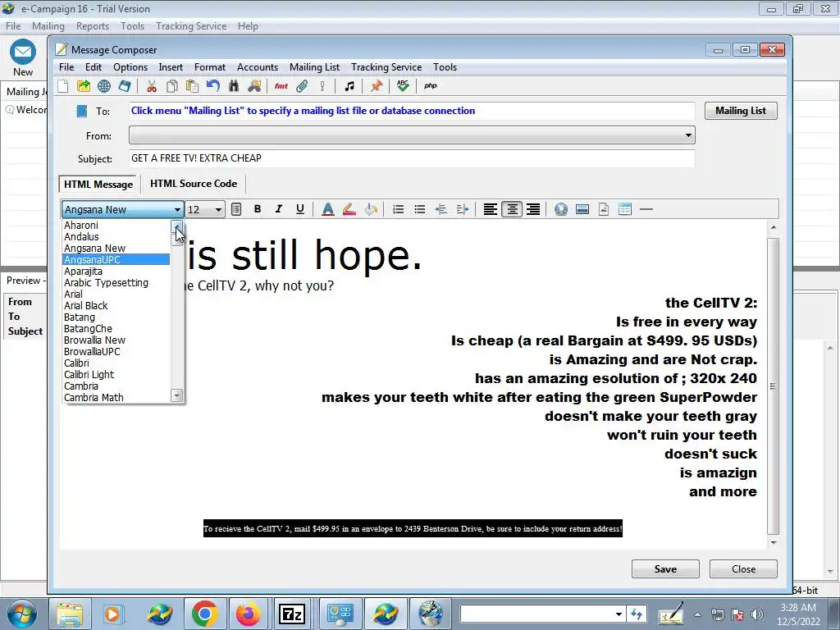Open the Format menu
The image size is (840, 630).
tap(209, 67)
